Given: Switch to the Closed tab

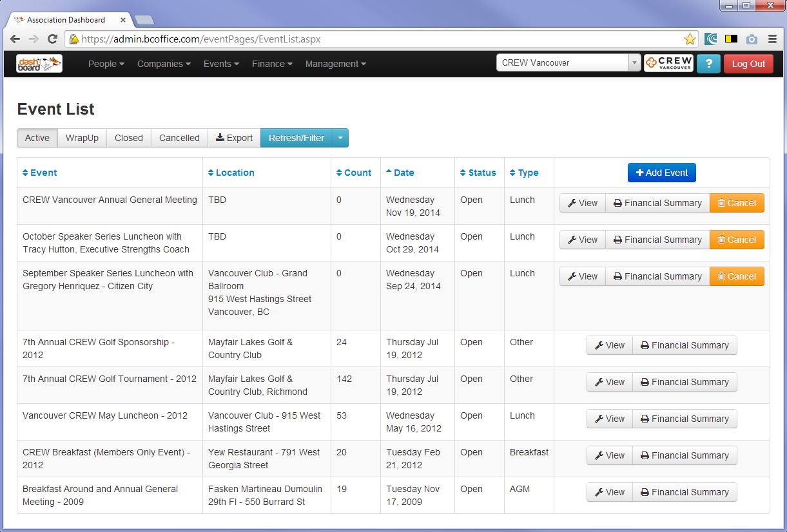Looking at the screenshot, I should tap(129, 138).
